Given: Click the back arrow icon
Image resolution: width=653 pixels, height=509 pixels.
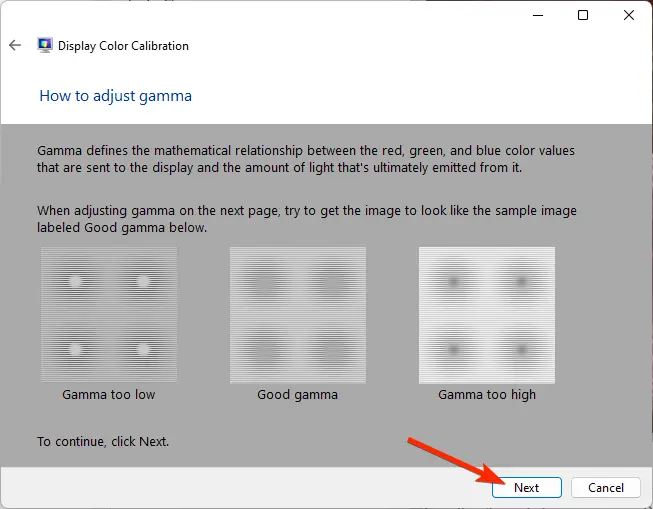Looking at the screenshot, I should click(x=15, y=45).
